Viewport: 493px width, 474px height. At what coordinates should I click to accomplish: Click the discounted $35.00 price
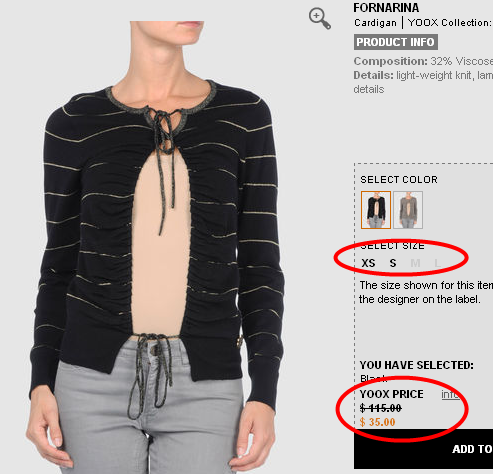378,422
